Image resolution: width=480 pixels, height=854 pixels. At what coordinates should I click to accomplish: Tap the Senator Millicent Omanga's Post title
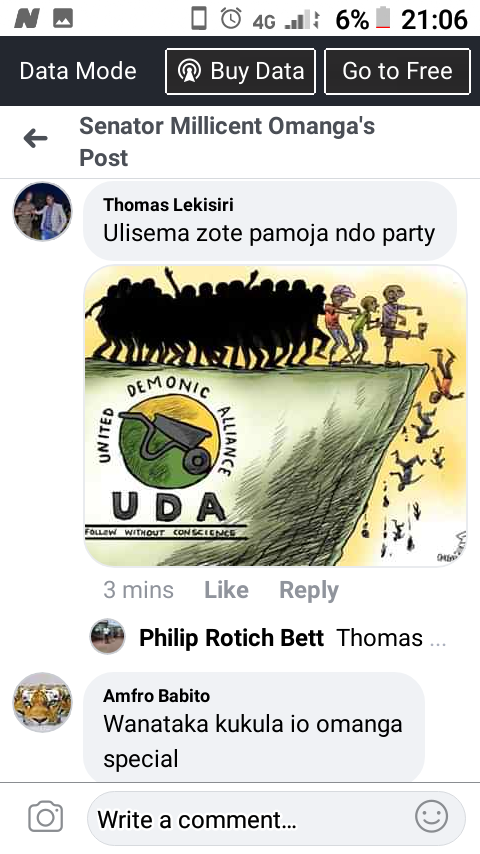(227, 142)
